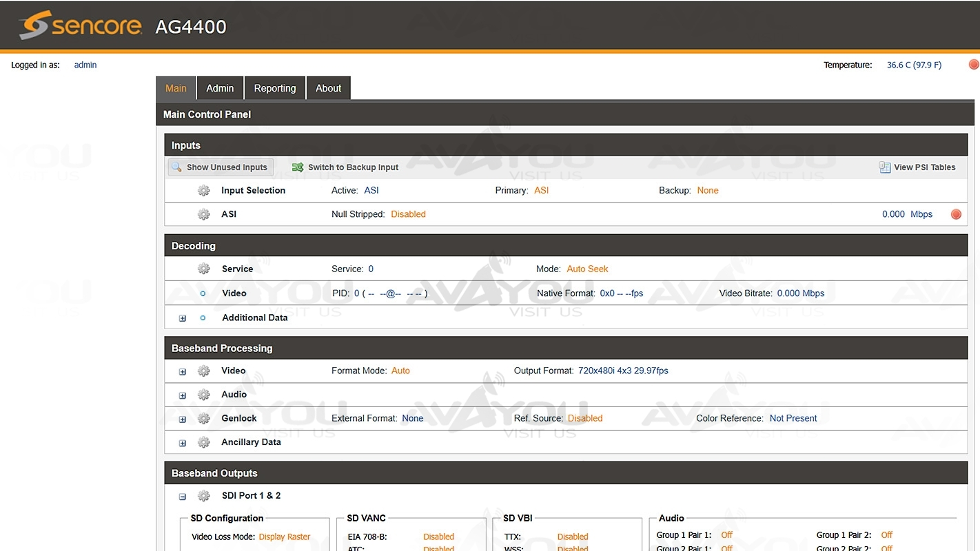Open Input Selection settings gear
The height and width of the screenshot is (551, 980).
(x=203, y=191)
